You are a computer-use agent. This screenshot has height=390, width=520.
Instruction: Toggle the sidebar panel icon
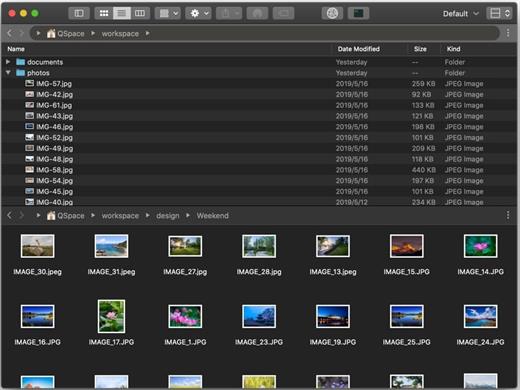pos(79,13)
